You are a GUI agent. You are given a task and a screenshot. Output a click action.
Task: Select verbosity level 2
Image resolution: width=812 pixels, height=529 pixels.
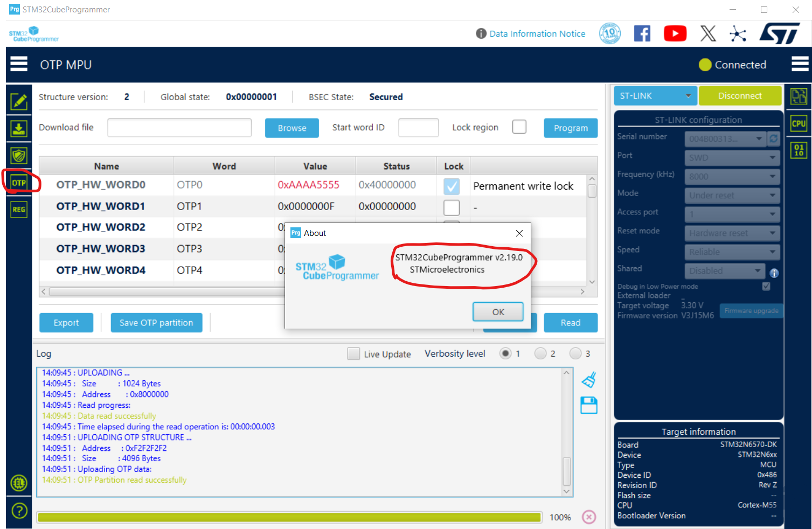[x=540, y=353]
